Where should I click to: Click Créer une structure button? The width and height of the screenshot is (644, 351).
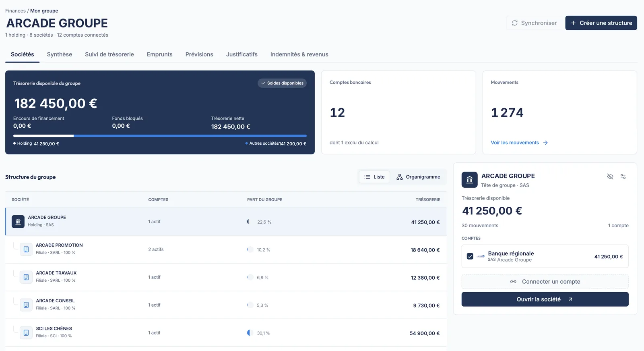tap(601, 23)
